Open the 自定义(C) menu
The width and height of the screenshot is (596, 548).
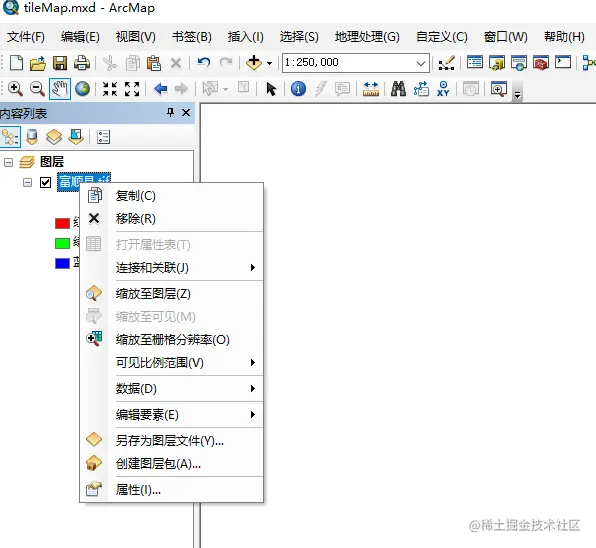point(442,37)
